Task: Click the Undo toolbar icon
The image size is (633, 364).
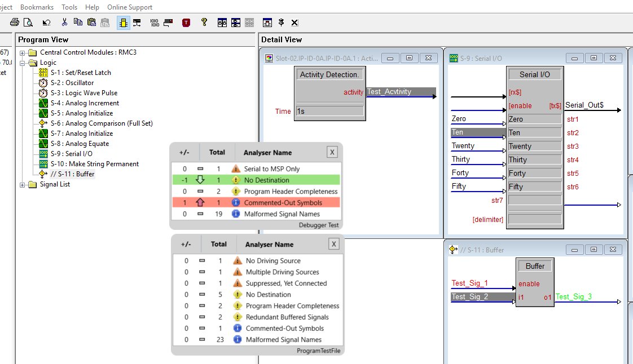Action: click(46, 23)
